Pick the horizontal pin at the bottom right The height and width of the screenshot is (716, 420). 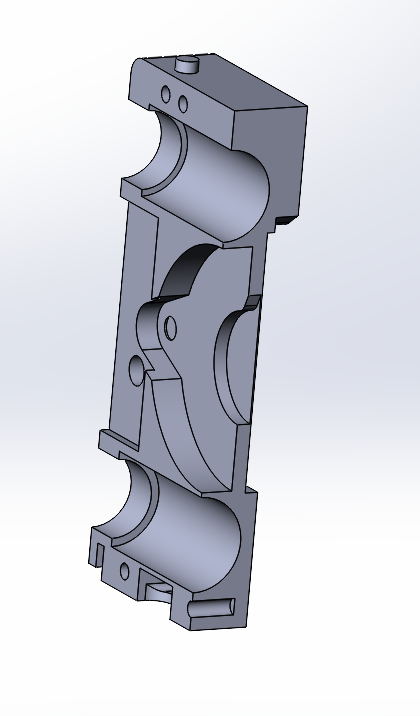tap(211, 608)
